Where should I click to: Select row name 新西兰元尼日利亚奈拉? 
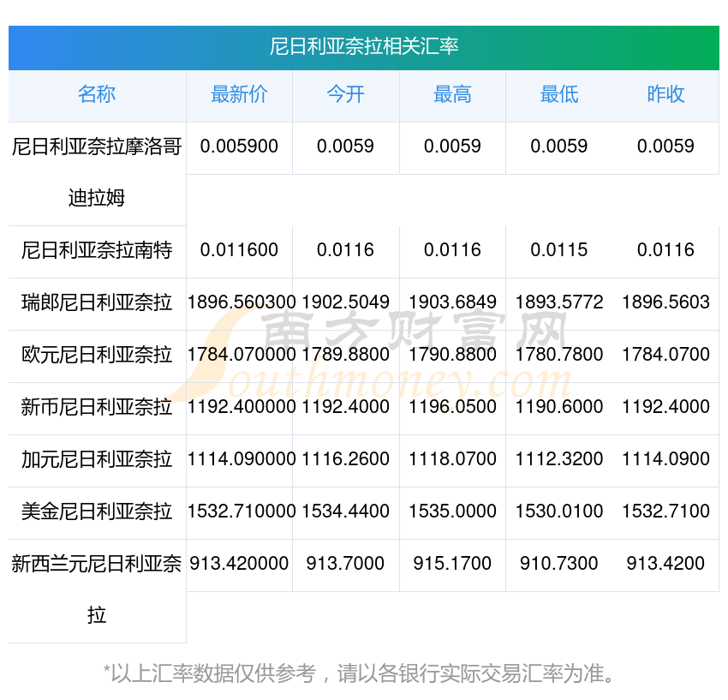click(97, 589)
